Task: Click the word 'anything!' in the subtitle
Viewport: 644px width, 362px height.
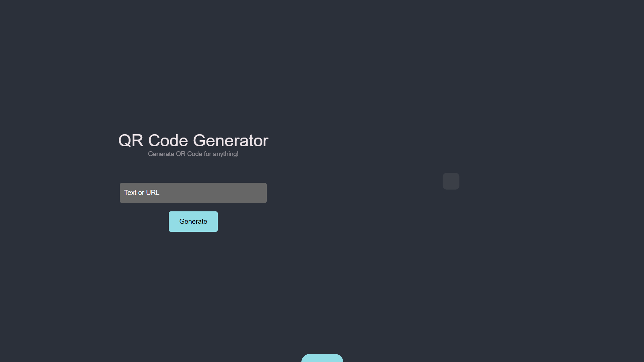Action: 226,154
